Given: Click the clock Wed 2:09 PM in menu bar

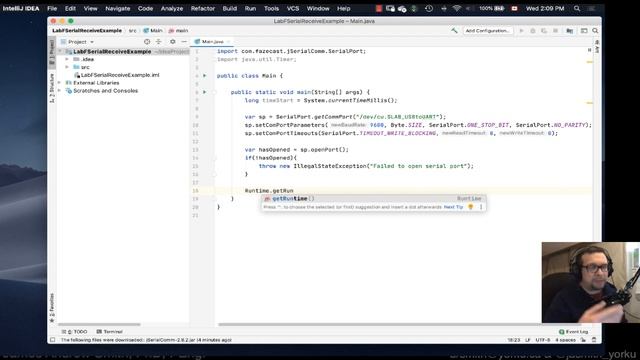Looking at the screenshot, I should tap(545, 8).
